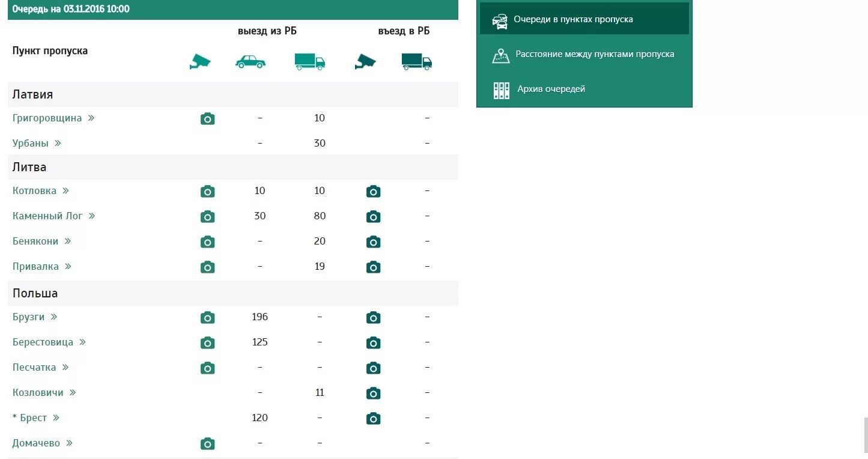Expand details arrow next to Брест

56,418
